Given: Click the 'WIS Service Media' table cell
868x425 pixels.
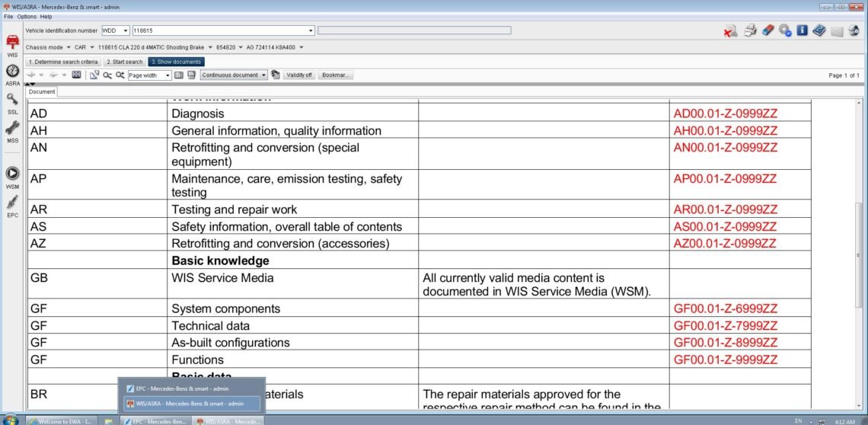Looking at the screenshot, I should 293,283.
